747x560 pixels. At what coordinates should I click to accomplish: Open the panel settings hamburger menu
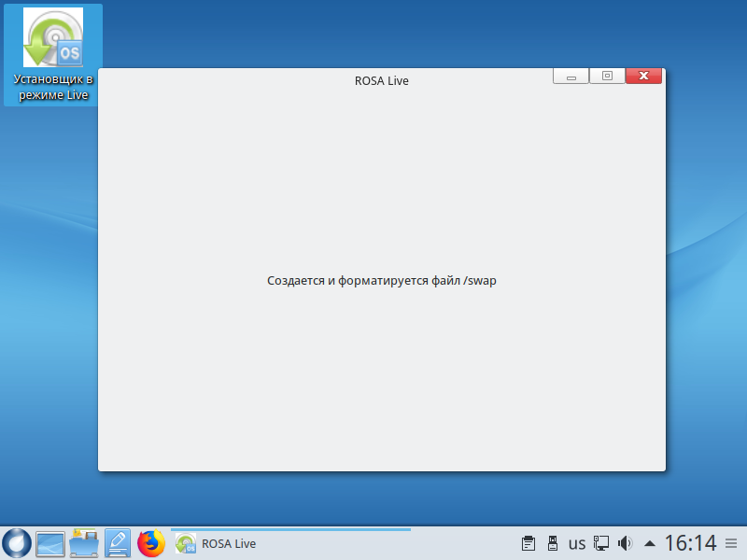(731, 543)
